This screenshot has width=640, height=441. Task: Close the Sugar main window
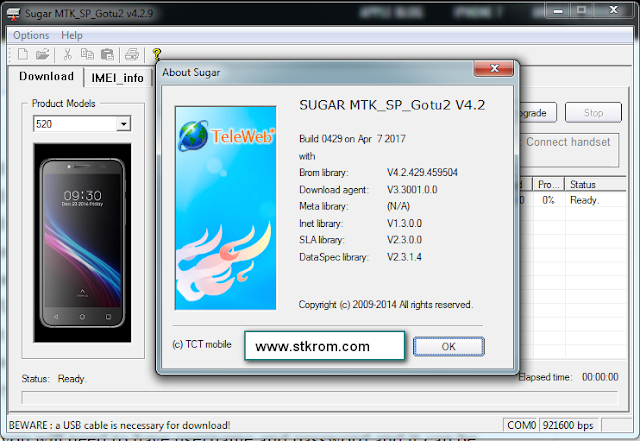coord(613,10)
